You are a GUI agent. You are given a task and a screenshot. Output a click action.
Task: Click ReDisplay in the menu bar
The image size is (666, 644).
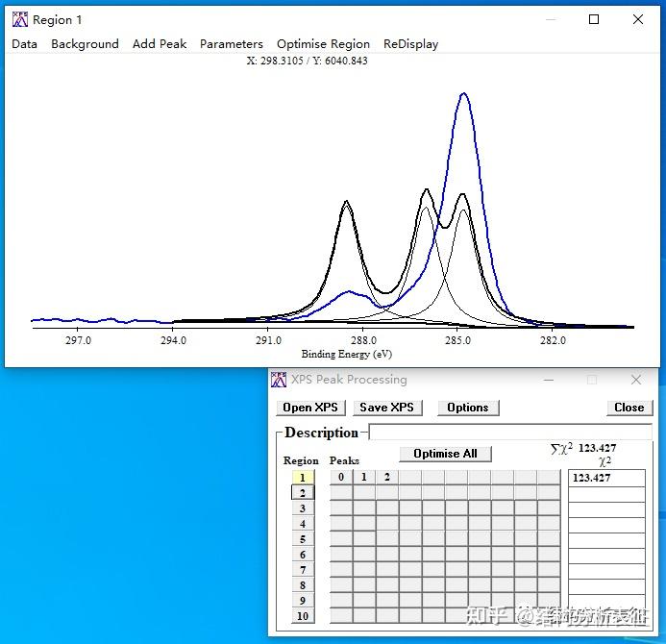(410, 44)
